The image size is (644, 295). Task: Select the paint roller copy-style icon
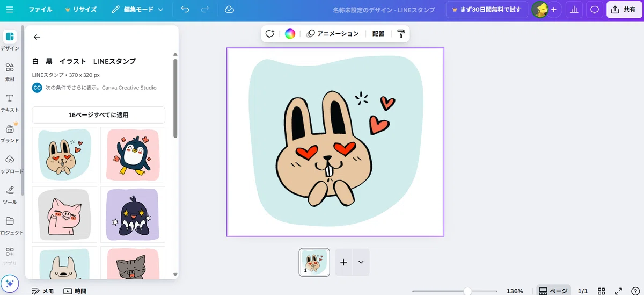(401, 34)
